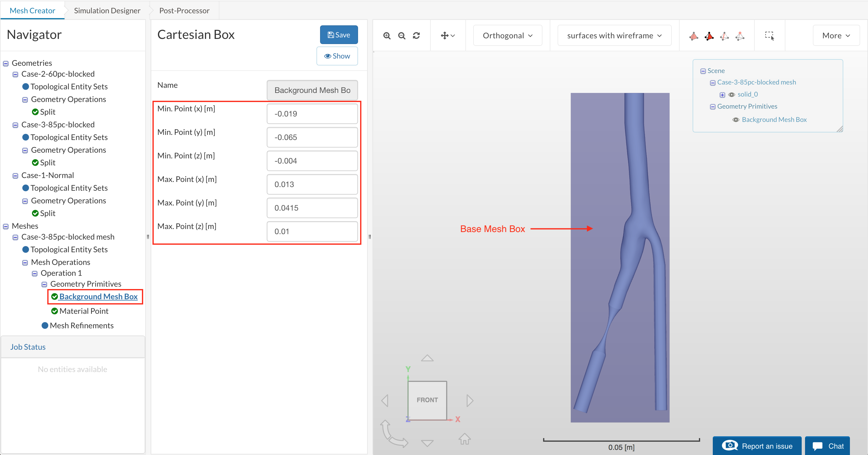Open the Post-Processor tab
Screen dimensions: 868x455
point(184,11)
